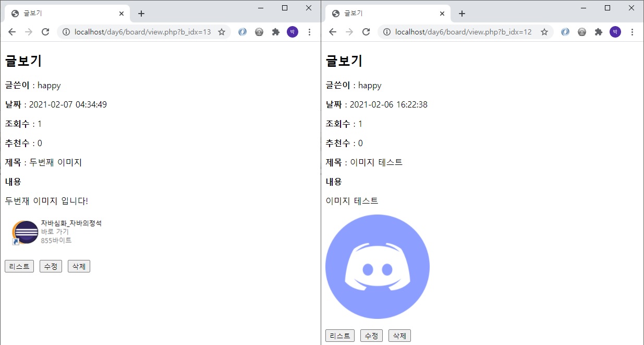Screen dimensions: 644x345
Task: Click 제목 line 이미지 테스트 in right window
Action: (364, 162)
